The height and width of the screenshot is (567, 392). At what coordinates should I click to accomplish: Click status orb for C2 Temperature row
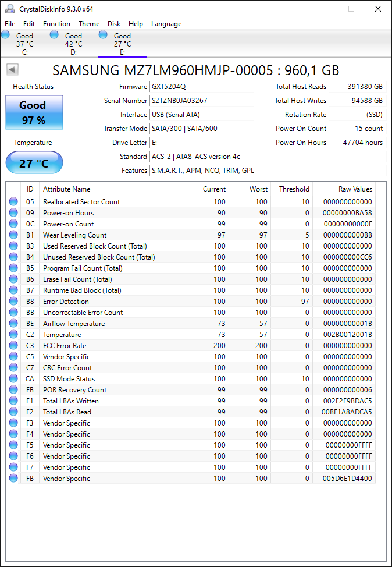coord(13,335)
